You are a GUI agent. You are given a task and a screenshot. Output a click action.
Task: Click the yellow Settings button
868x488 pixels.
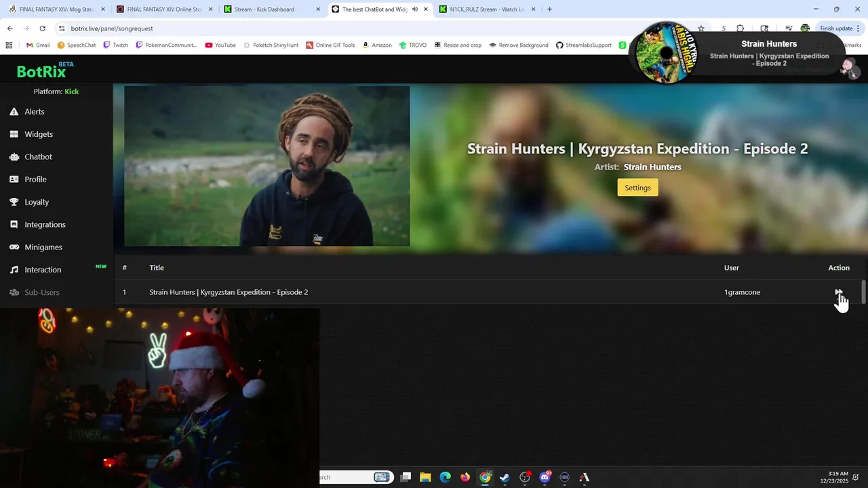tap(637, 188)
